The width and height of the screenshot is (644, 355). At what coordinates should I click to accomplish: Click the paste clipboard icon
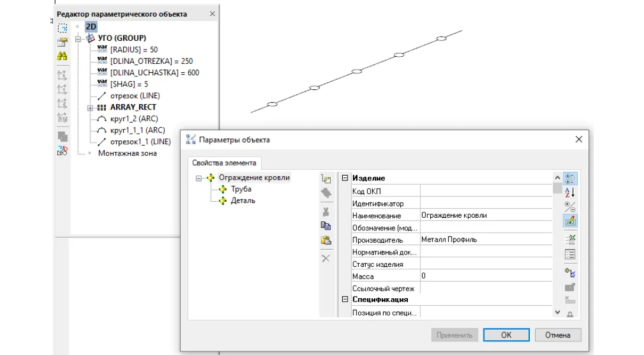(x=326, y=240)
